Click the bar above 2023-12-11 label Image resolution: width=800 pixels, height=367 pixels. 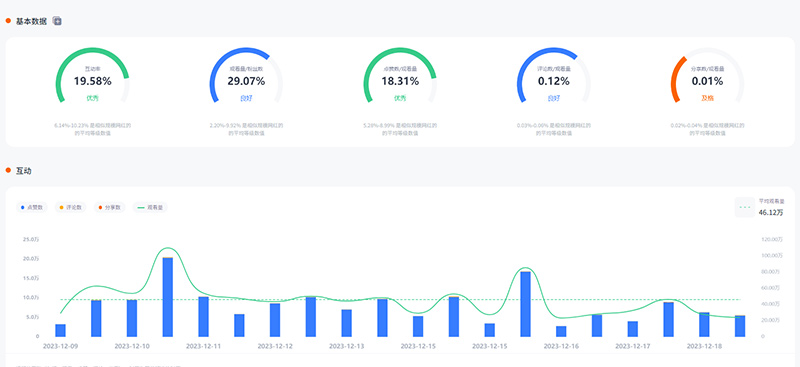[x=203, y=316]
